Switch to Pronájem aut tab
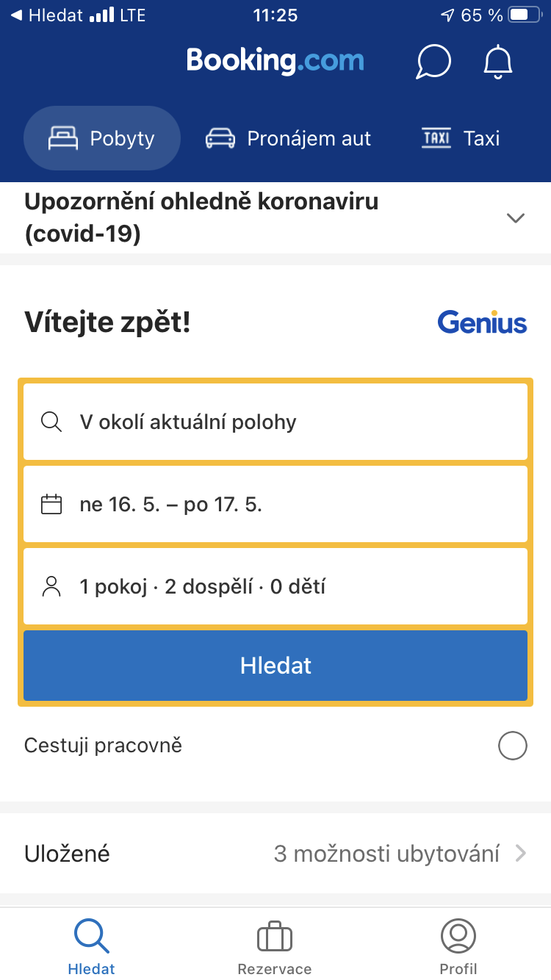551x980 pixels. coord(289,138)
